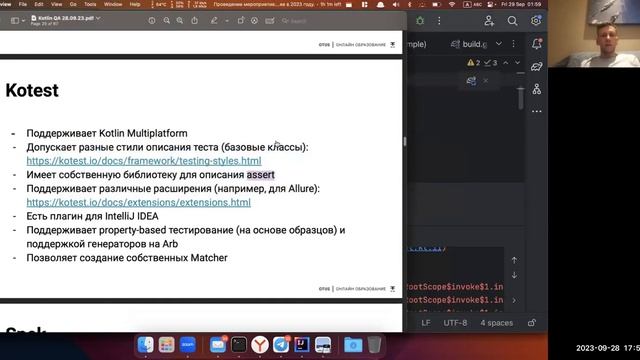640x360 pixels.
Task: Go to next highlighted problem arrow
Action: coord(518,62)
